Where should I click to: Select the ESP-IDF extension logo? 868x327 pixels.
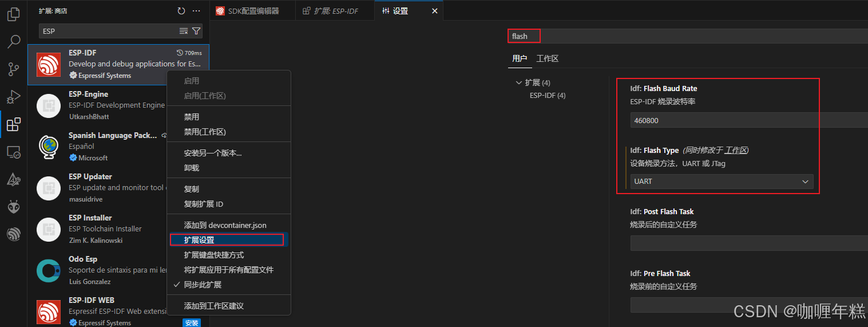(49, 64)
